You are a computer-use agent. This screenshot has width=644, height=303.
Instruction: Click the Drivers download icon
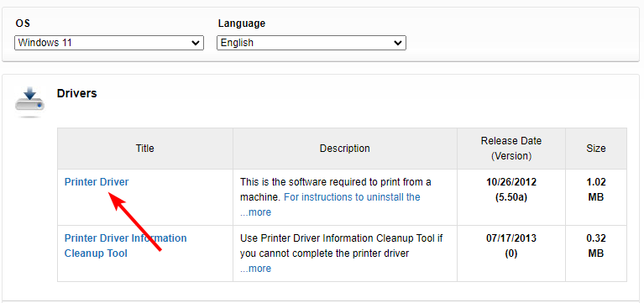tap(29, 102)
